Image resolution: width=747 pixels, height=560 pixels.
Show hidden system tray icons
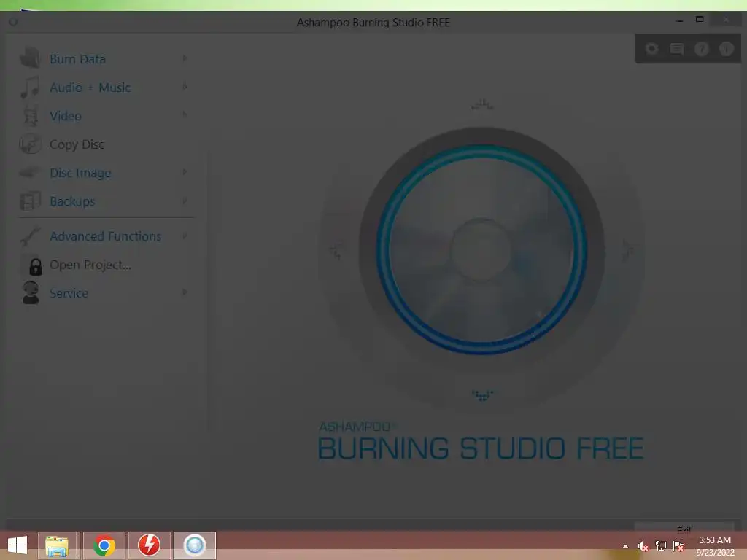click(x=625, y=546)
